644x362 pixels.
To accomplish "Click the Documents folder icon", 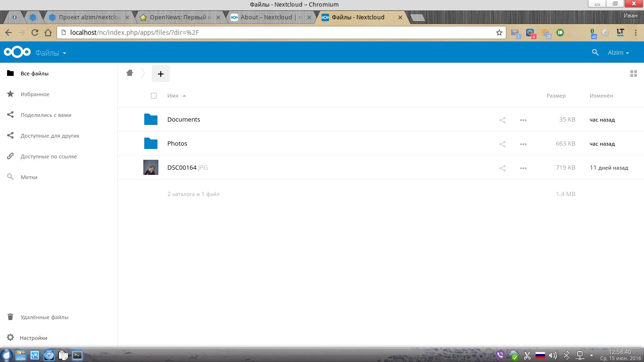I will coord(151,119).
